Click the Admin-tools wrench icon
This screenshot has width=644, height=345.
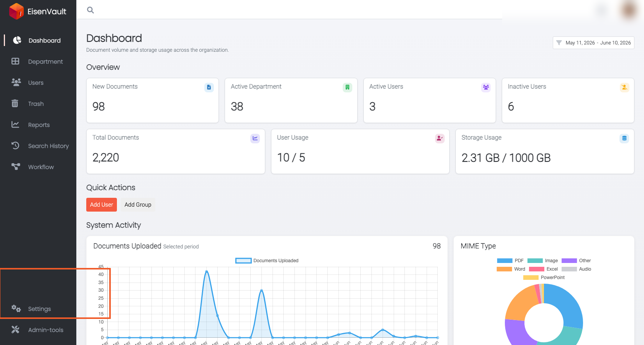click(15, 330)
